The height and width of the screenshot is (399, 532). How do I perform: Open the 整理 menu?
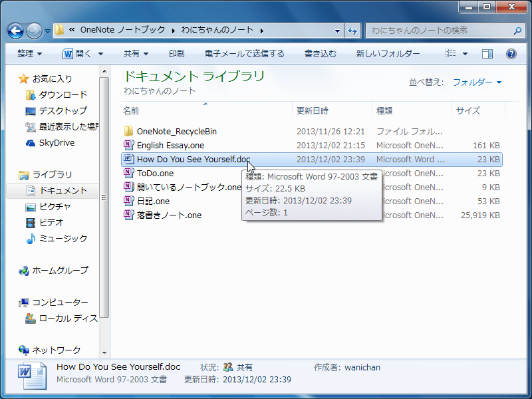click(29, 54)
